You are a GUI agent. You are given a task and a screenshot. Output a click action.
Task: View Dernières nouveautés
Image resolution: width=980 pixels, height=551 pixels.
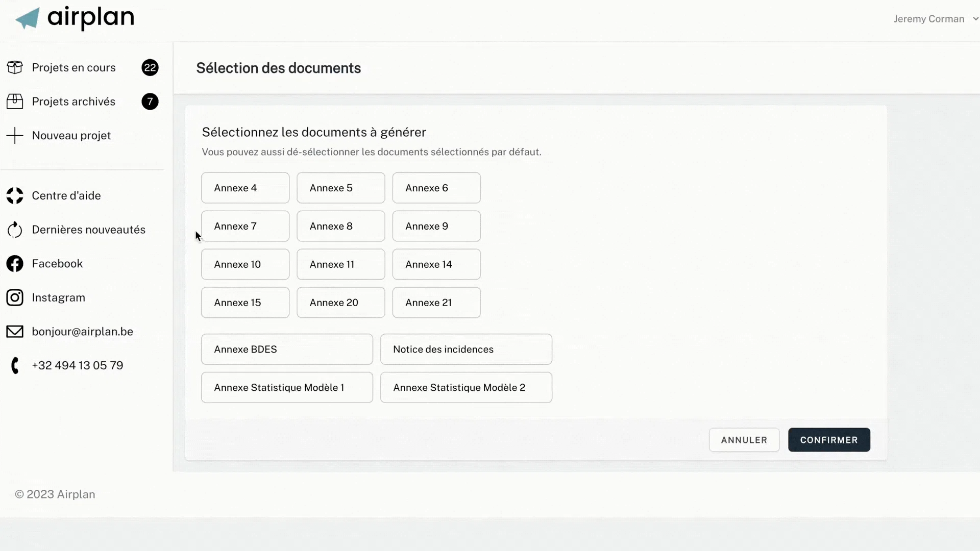pos(89,230)
